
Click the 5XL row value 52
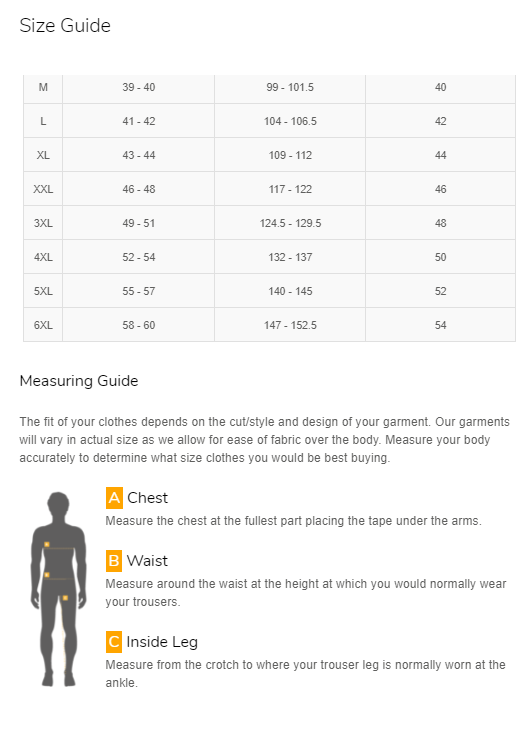click(x=440, y=291)
